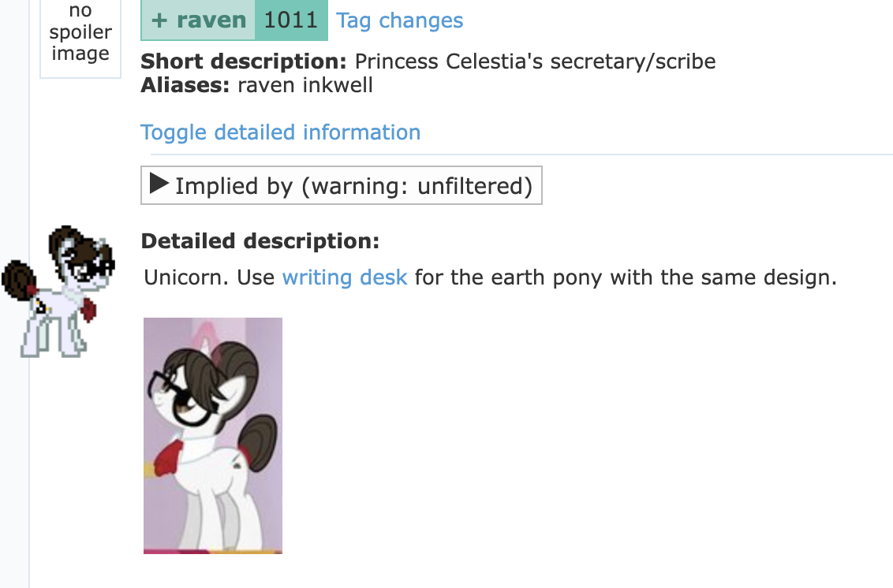
Task: Collapse detailed information using the toggle link
Action: (280, 132)
